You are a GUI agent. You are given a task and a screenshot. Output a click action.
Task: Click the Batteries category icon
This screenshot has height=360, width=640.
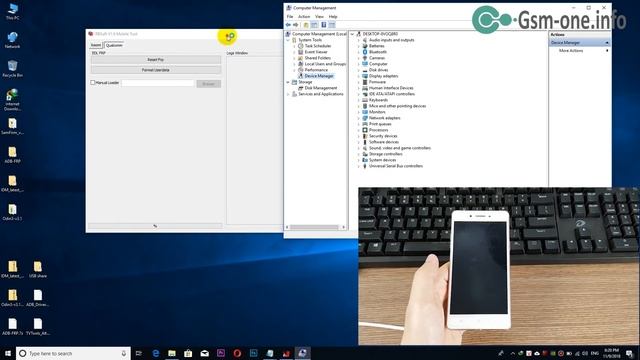(x=365, y=46)
